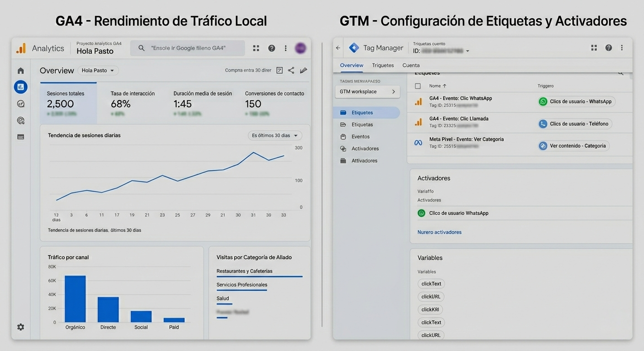
Task: Open Analytics admin settings gear
Action: point(21,327)
